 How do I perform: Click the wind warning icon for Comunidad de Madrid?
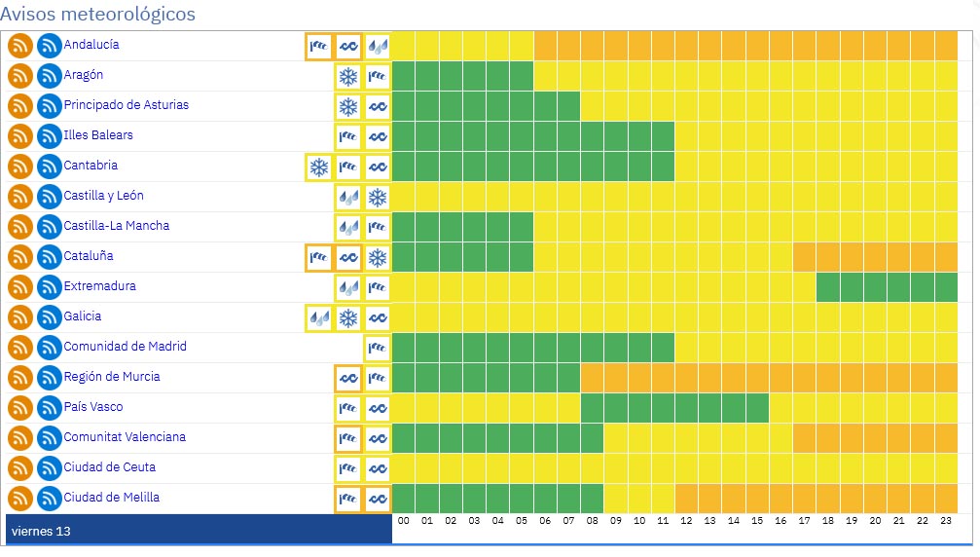[378, 349]
